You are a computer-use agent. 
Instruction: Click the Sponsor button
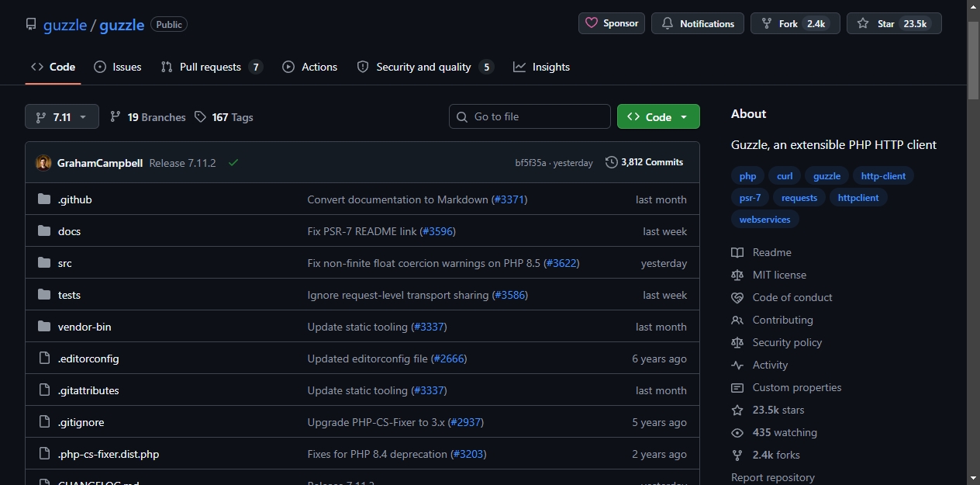click(612, 23)
